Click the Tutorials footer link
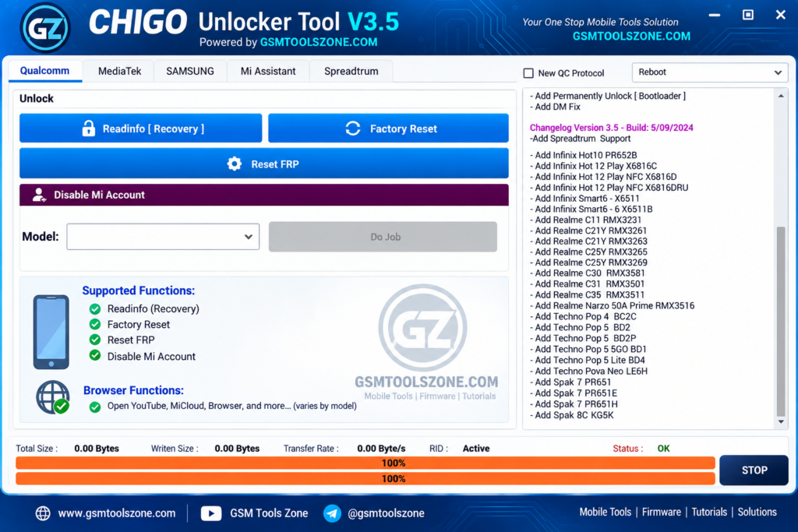The image size is (798, 532). (709, 513)
